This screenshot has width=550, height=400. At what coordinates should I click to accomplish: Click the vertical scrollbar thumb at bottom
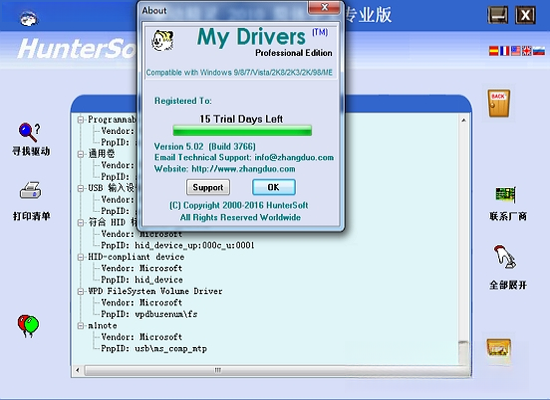[x=463, y=353]
